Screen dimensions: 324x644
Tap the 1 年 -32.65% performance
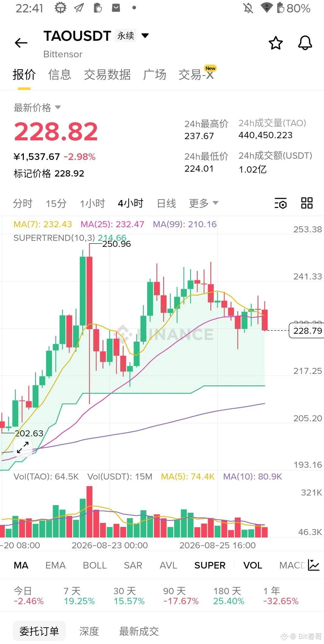point(280,596)
